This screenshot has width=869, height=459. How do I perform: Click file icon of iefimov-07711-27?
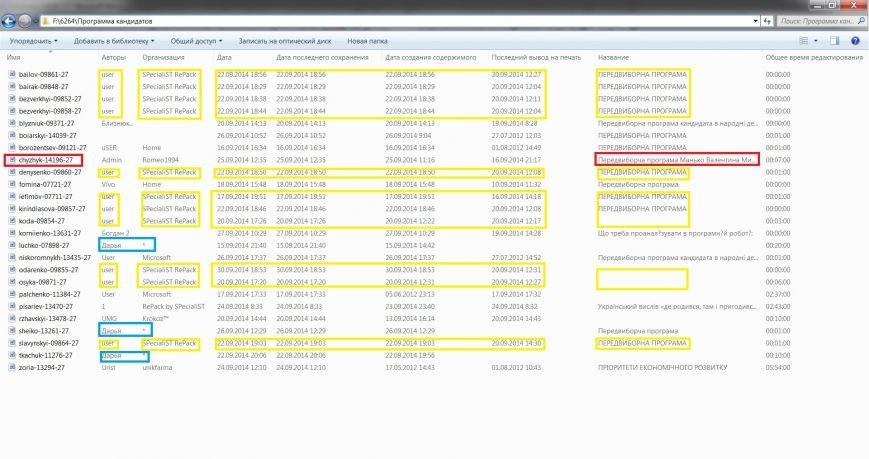(x=12, y=196)
